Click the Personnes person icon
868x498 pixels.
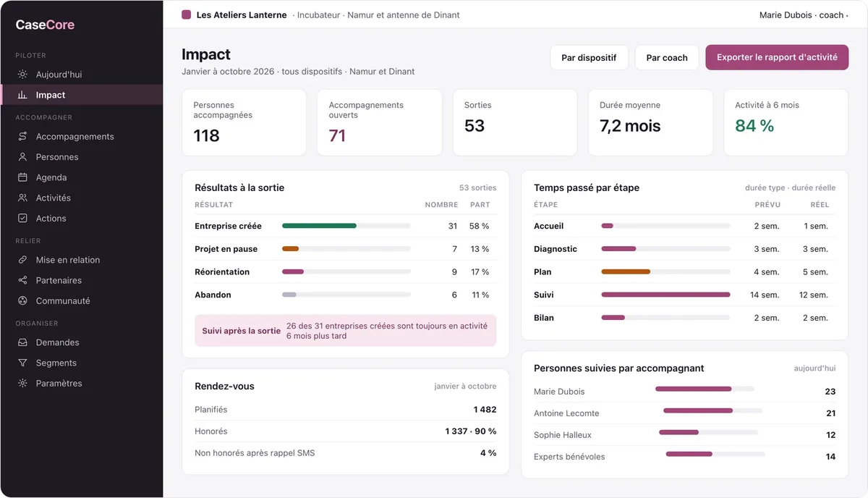pos(22,157)
